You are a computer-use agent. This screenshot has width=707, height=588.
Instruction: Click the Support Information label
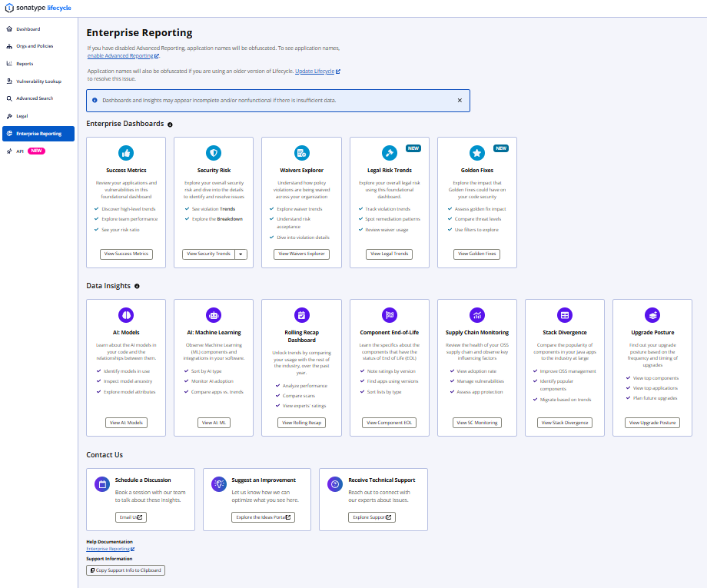109,559
